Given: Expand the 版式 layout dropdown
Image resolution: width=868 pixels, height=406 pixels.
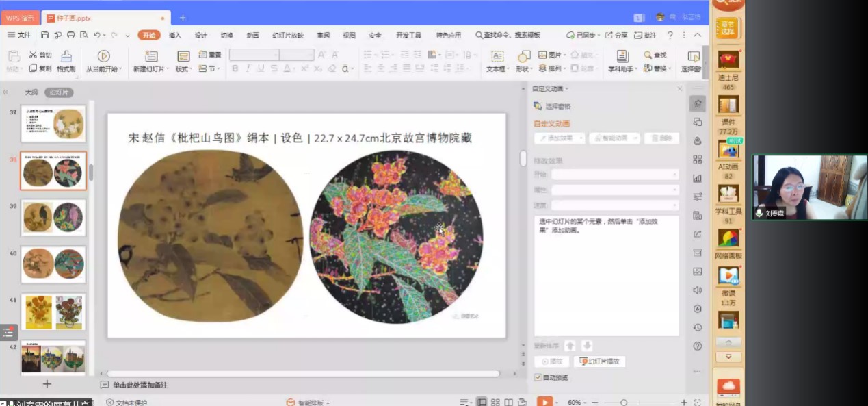Looking at the screenshot, I should pyautogui.click(x=183, y=68).
